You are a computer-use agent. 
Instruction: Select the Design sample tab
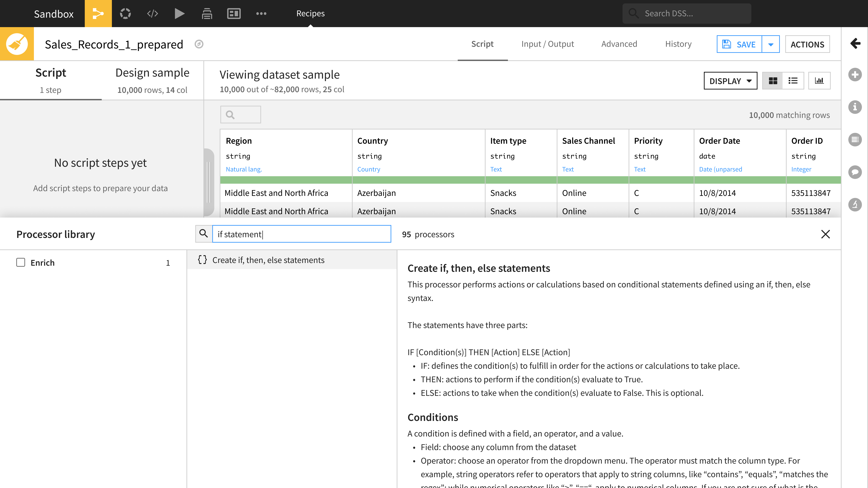(x=152, y=80)
